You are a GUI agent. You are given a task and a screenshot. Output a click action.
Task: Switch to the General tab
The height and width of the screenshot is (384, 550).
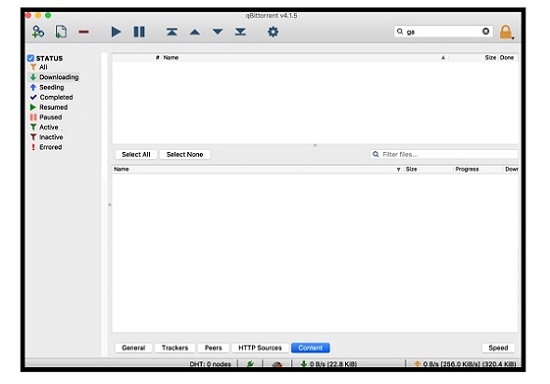pyautogui.click(x=133, y=348)
